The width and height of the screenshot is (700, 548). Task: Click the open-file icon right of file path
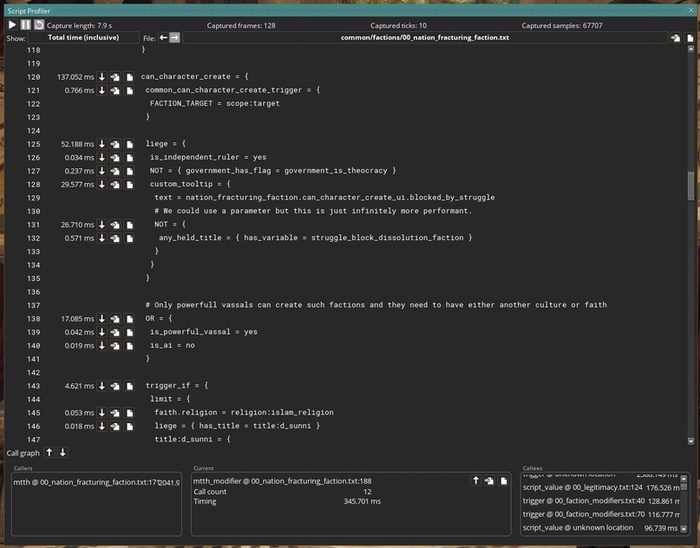[675, 37]
